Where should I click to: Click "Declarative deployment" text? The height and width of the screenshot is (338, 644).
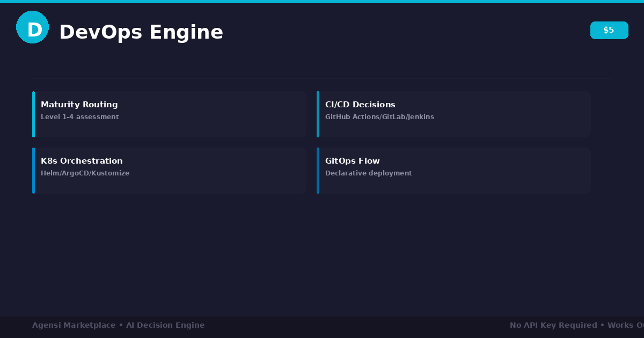pyautogui.click(x=369, y=173)
